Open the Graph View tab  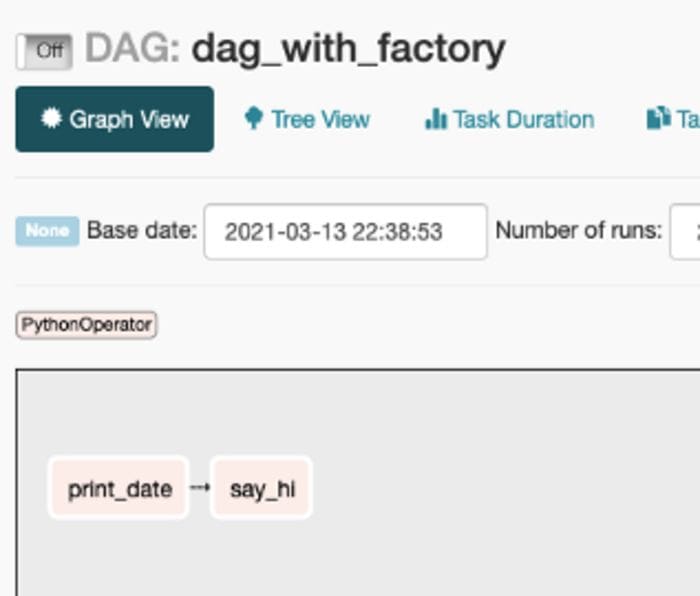pyautogui.click(x=115, y=119)
